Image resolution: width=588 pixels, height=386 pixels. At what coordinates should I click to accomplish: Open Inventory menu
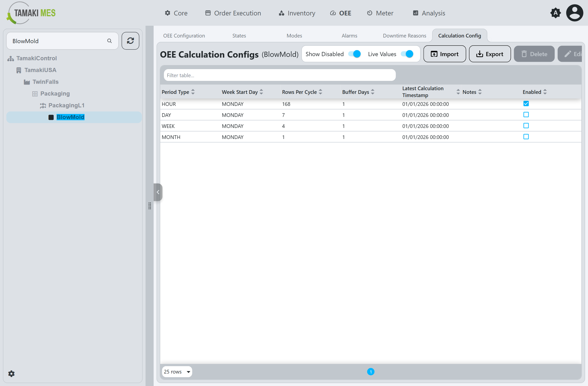point(297,13)
